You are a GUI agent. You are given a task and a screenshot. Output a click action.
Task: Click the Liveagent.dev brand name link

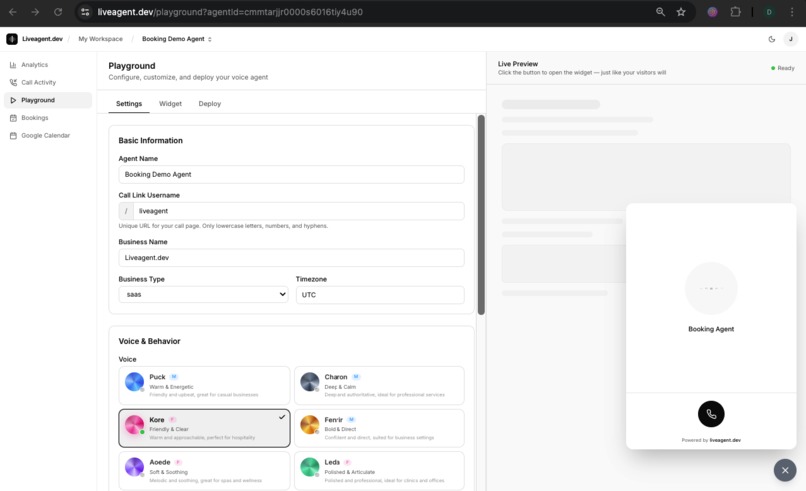click(42, 39)
